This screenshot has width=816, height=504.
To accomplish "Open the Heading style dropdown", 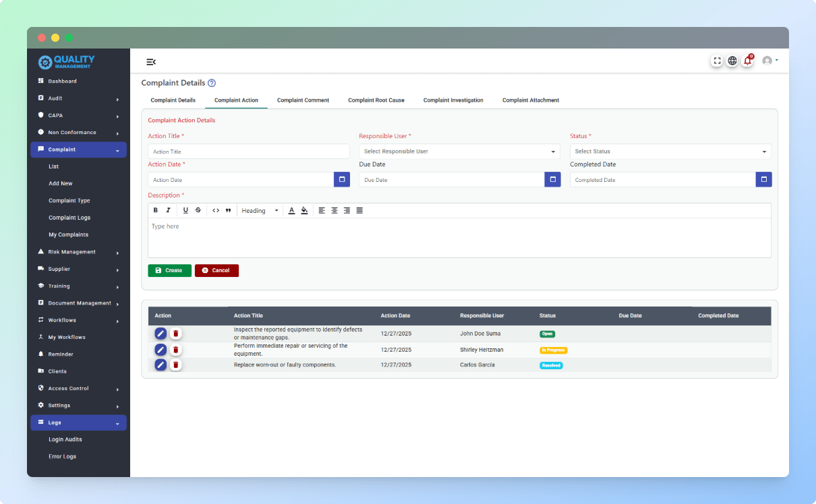I will [260, 210].
